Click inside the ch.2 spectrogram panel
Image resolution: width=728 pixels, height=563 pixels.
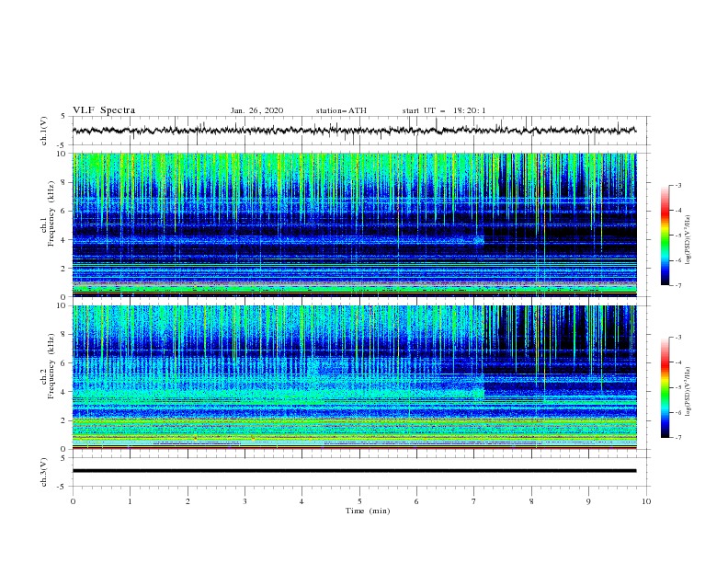pyautogui.click(x=354, y=377)
